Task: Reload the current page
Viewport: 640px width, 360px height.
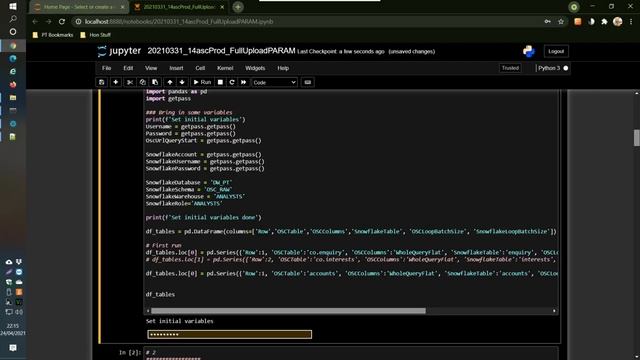Action: pos(62,22)
